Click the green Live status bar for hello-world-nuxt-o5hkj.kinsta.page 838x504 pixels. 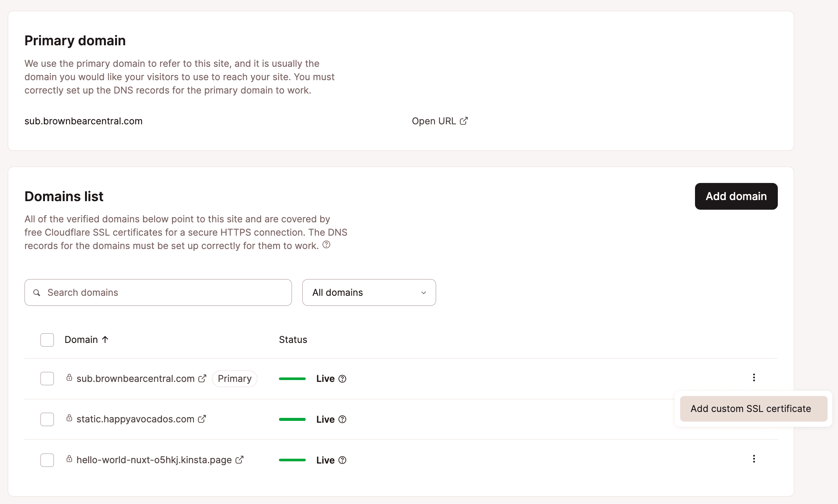[292, 460]
